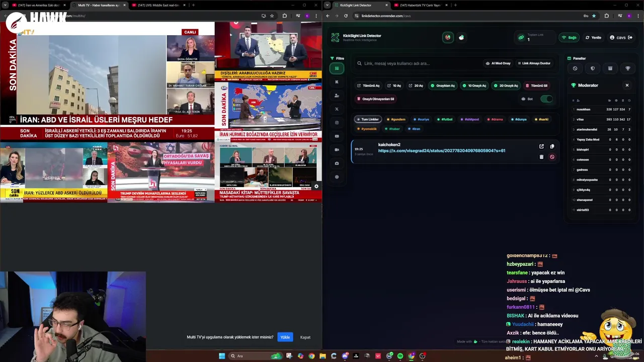This screenshot has height=362, width=644.
Task: Open the banned panel icon
Action: [x=575, y=68]
